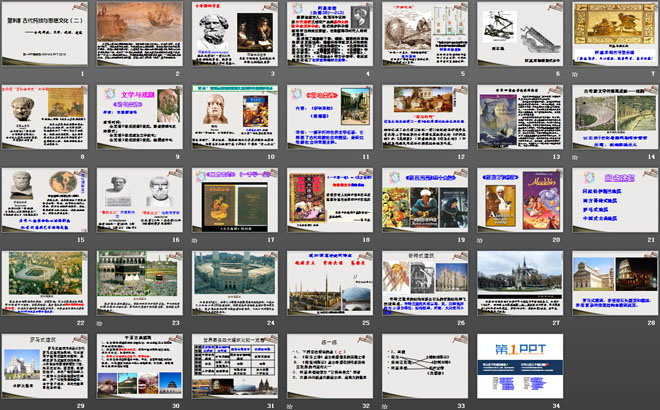This screenshot has width=660, height=410.
Task: Select slide 9 with pink heading
Action: pos(140,117)
